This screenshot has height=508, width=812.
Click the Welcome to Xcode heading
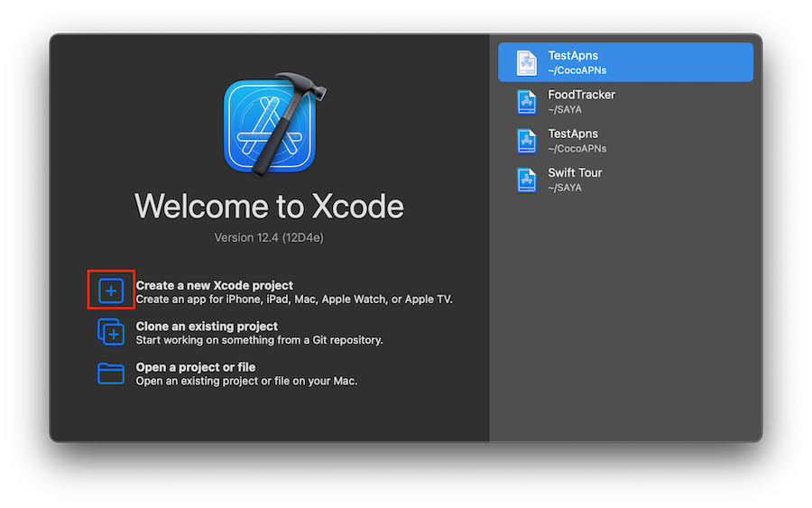(269, 206)
